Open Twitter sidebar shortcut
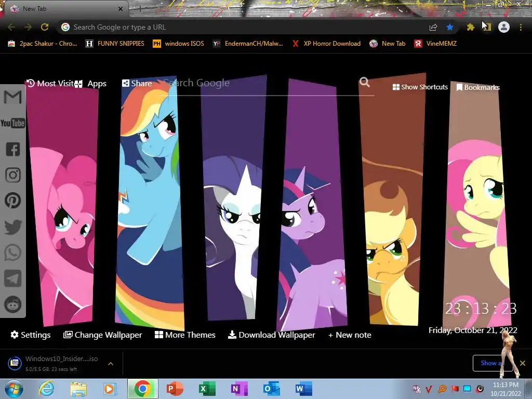This screenshot has height=399, width=532. tap(13, 227)
